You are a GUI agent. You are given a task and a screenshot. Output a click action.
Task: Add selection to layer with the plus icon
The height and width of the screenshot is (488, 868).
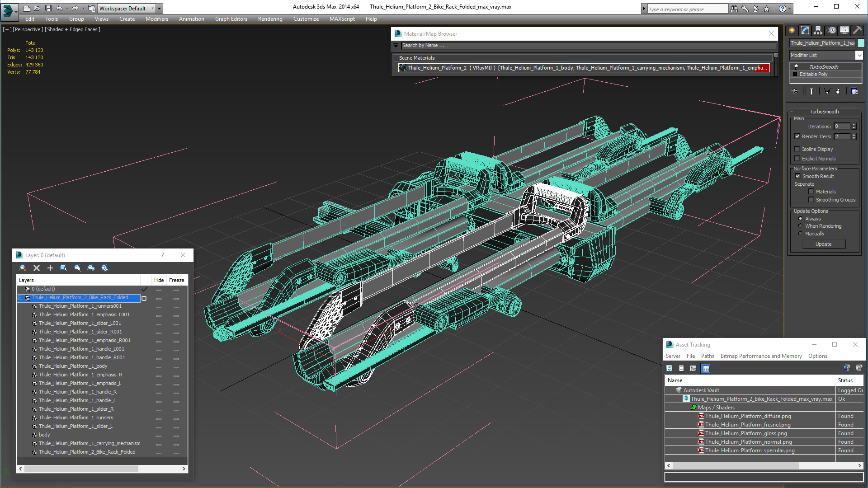(50, 268)
